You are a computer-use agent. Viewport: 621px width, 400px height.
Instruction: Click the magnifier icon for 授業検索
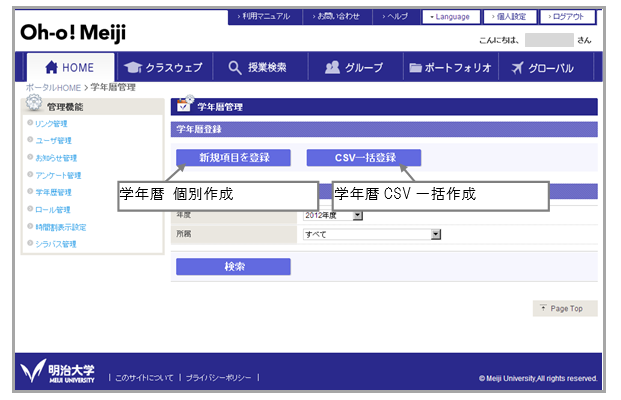(234, 67)
